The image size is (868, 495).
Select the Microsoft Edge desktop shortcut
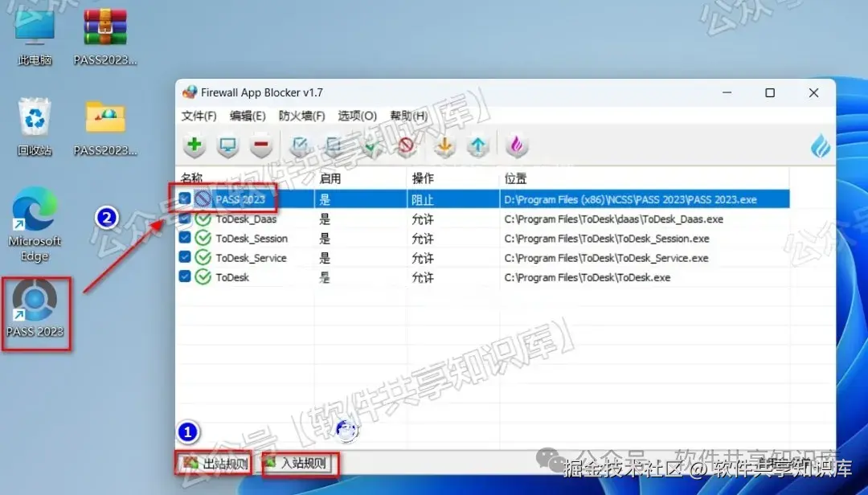click(x=35, y=224)
